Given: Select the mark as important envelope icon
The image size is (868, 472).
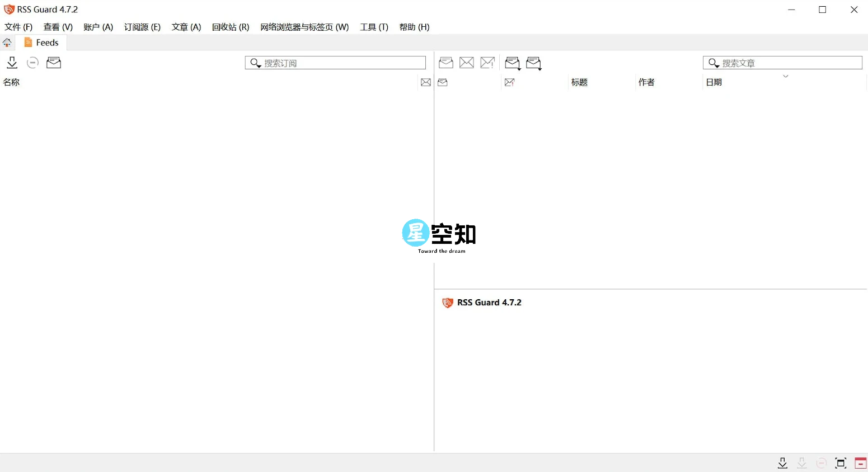Looking at the screenshot, I should 487,63.
